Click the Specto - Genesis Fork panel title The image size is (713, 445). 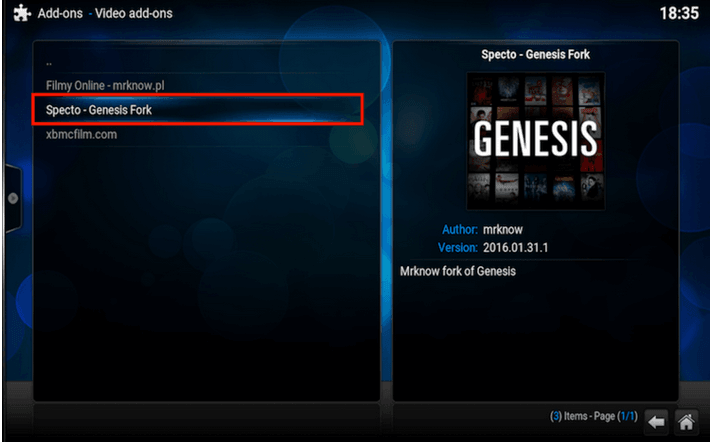(536, 55)
